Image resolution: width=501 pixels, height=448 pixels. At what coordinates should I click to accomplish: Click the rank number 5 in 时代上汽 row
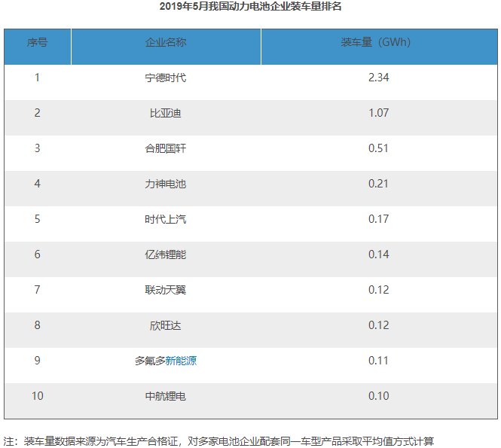pos(38,219)
